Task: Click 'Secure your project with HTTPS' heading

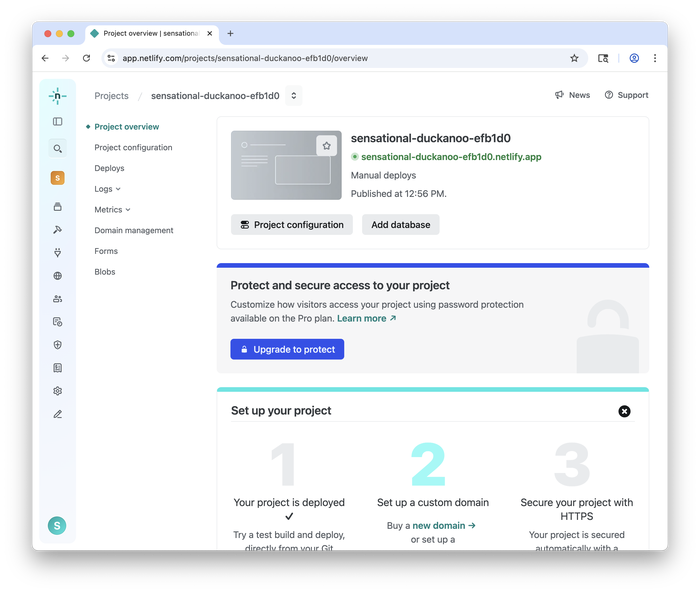Action: point(577,509)
